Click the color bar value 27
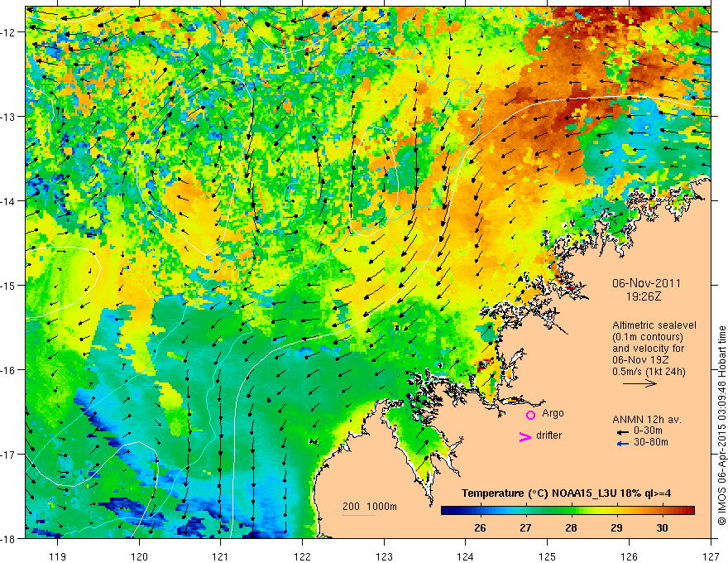The image size is (728, 563). [525, 527]
